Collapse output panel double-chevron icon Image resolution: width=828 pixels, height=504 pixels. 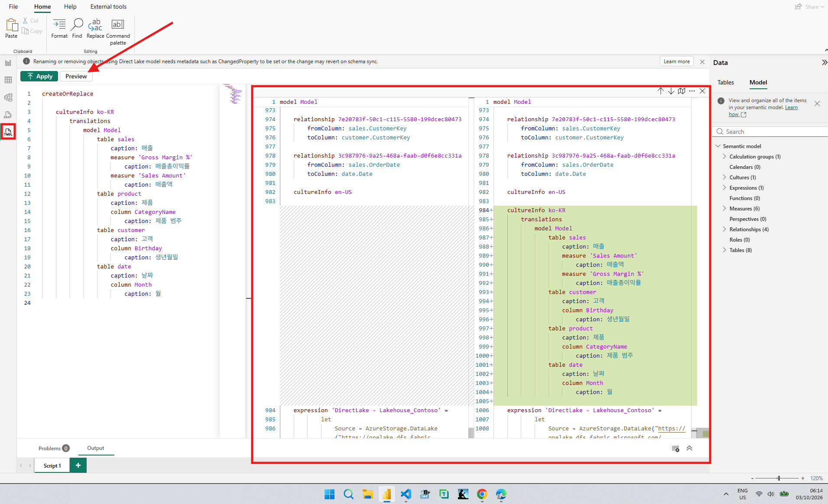[689, 449]
